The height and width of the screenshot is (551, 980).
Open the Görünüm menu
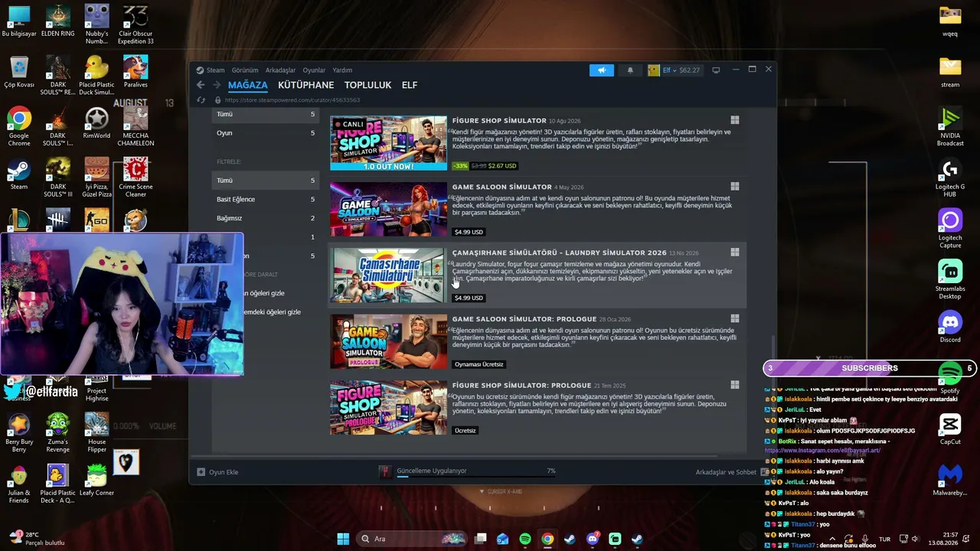coord(245,70)
